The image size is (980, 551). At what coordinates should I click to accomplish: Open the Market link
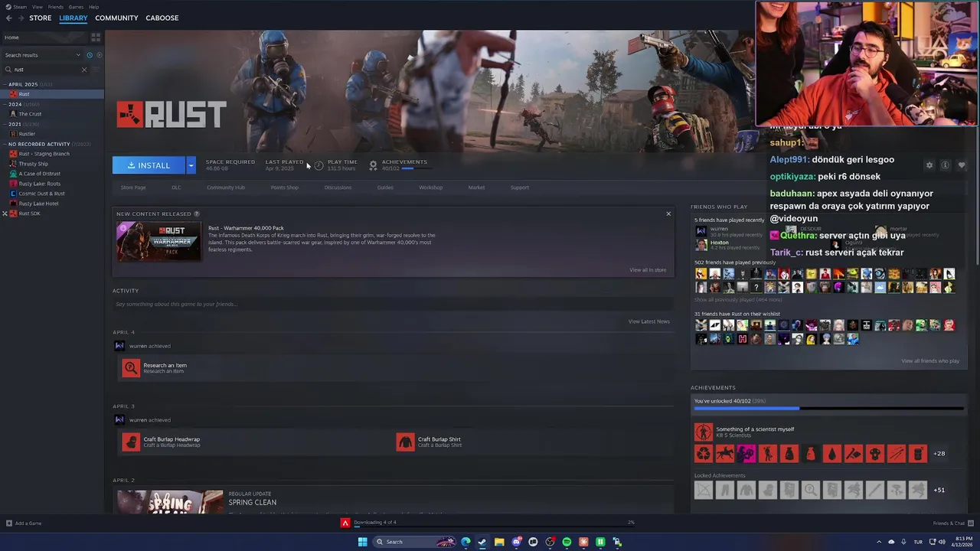pyautogui.click(x=476, y=187)
